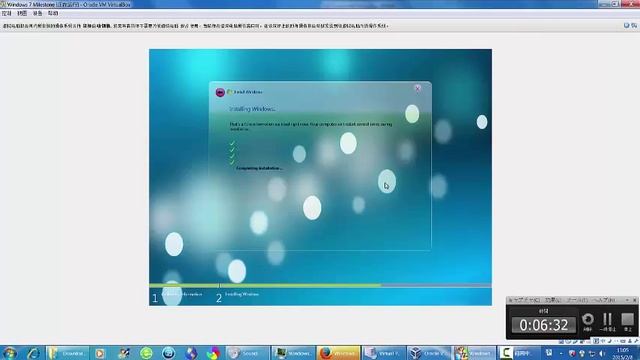Minimize the recorder toolbar window
Screen dimensions: 640x360
(627, 300)
